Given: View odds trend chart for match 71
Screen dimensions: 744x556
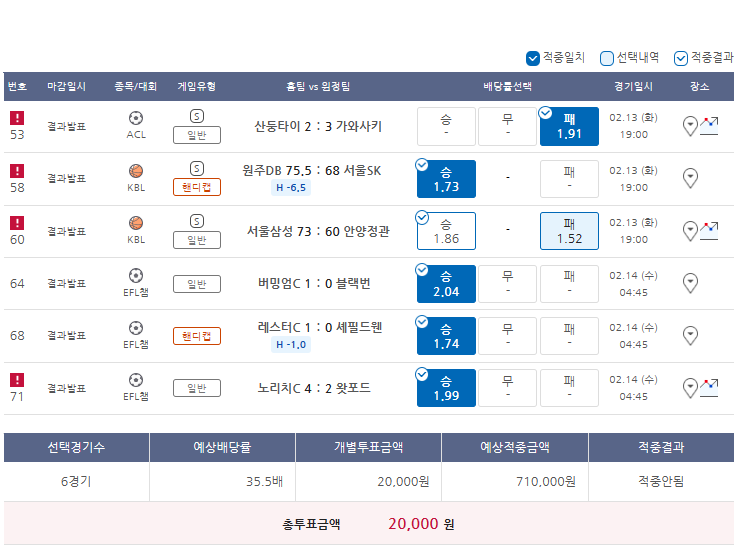Looking at the screenshot, I should [709, 388].
